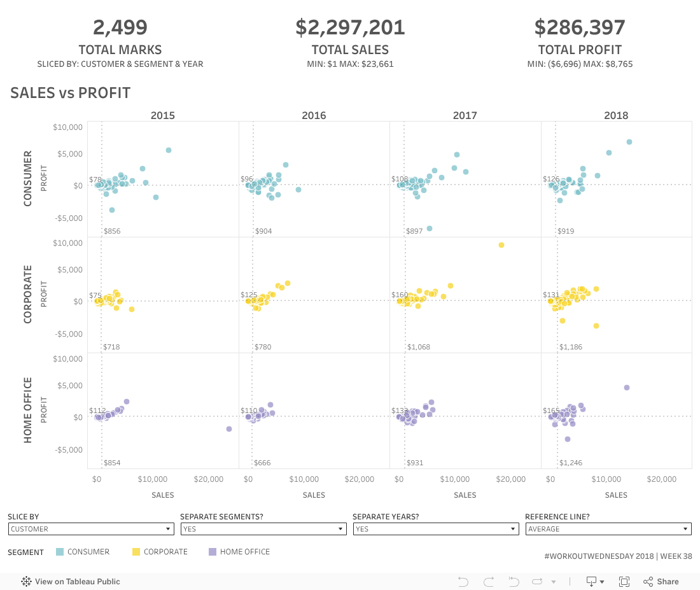Viewport: 700px width, 590px height.
Task: Click the 2015 column header
Action: (163, 115)
